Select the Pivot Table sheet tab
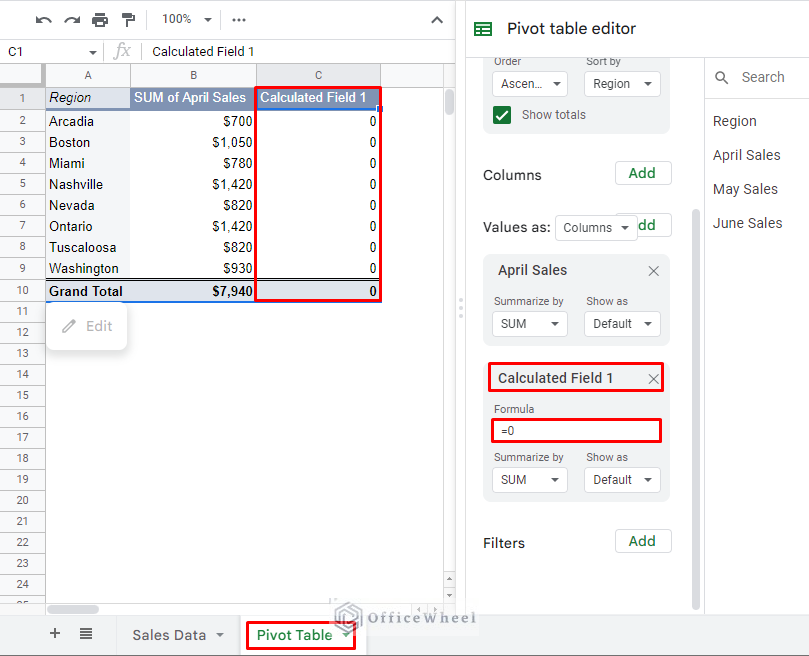Screen dimensions: 809x656 (295, 635)
